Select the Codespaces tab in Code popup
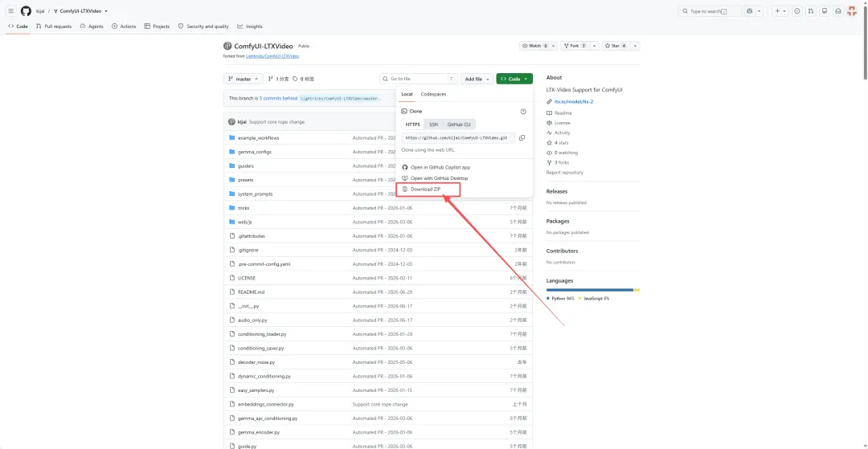This screenshot has height=449, width=868. pyautogui.click(x=433, y=94)
